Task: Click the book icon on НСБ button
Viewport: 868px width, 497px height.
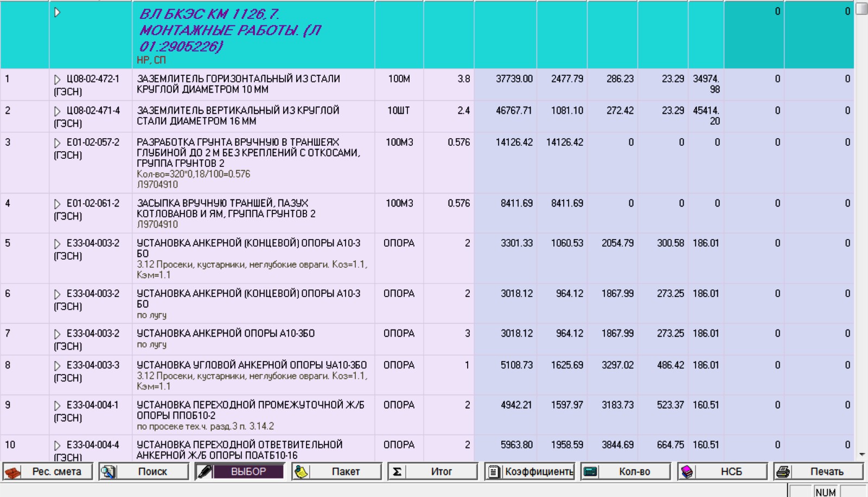Action: tap(687, 472)
